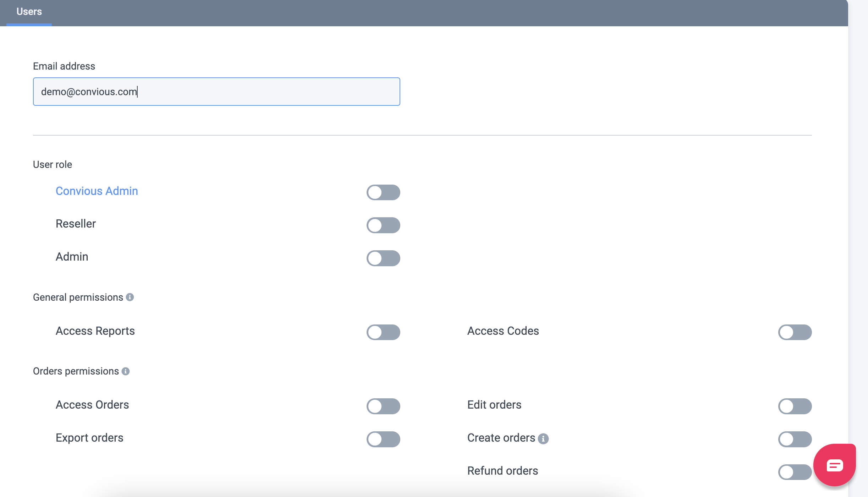
Task: Click the Reseller role label
Action: tap(76, 224)
